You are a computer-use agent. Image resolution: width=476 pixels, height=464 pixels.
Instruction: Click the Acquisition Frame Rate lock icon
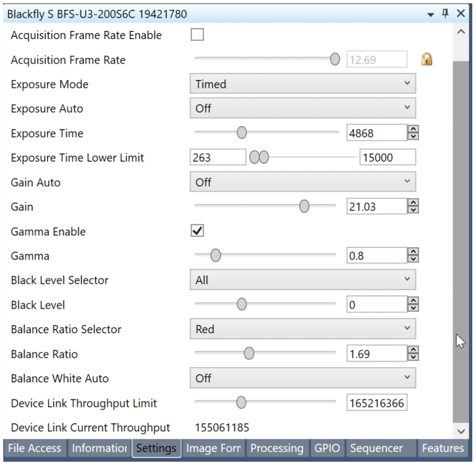(x=426, y=59)
